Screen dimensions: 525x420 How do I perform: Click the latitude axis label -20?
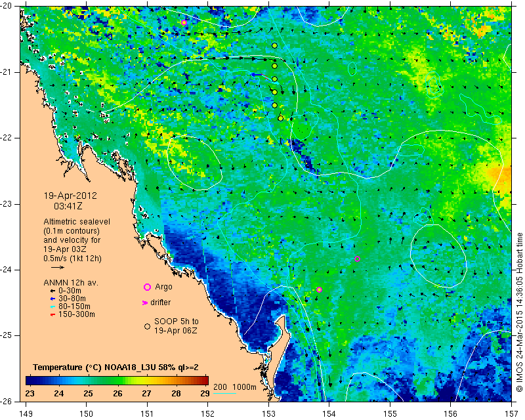(7, 6)
